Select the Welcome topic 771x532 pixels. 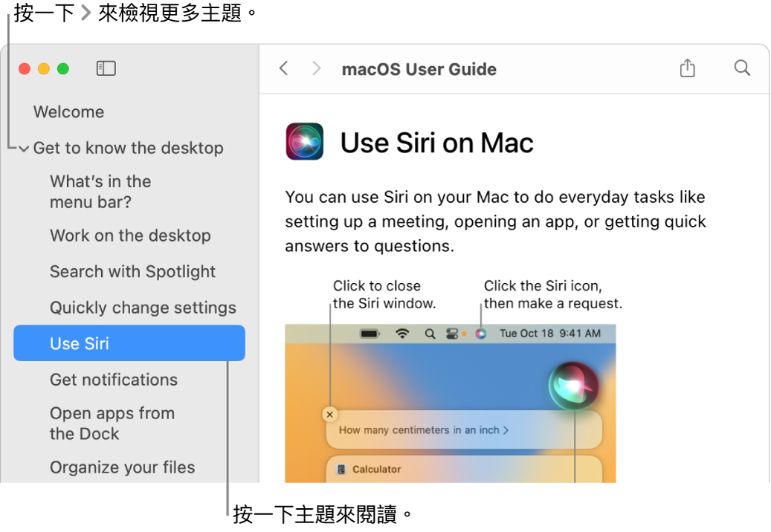(69, 112)
